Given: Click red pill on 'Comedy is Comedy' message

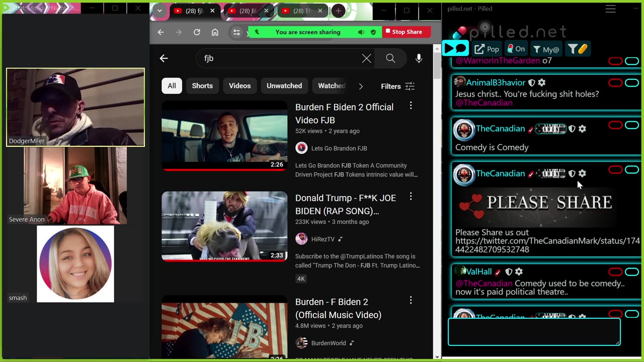Looking at the screenshot, I should click(615, 125).
